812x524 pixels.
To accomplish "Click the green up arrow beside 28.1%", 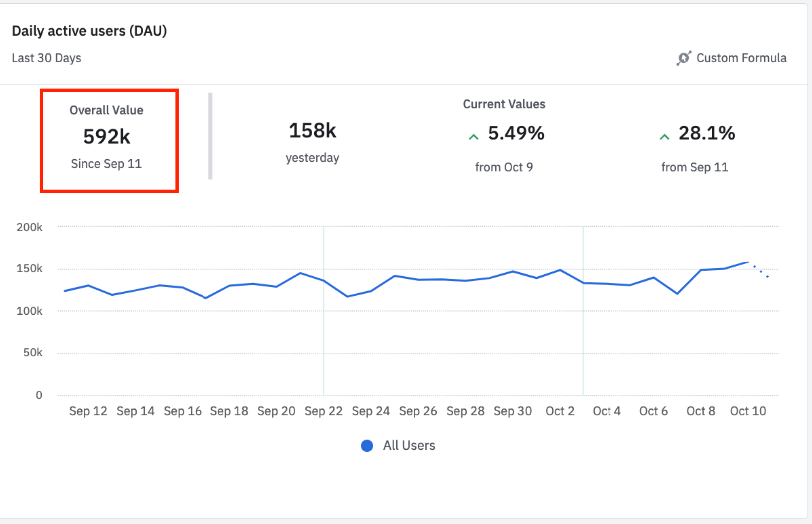I will point(664,135).
